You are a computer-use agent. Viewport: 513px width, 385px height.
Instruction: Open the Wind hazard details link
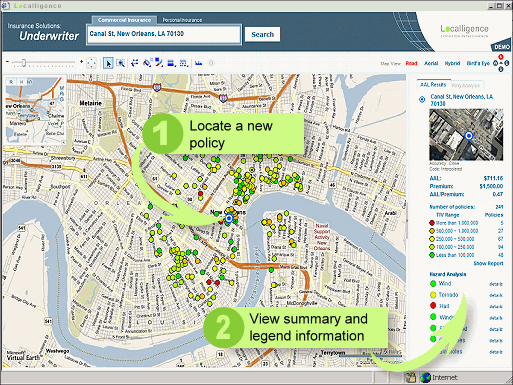tap(496, 284)
